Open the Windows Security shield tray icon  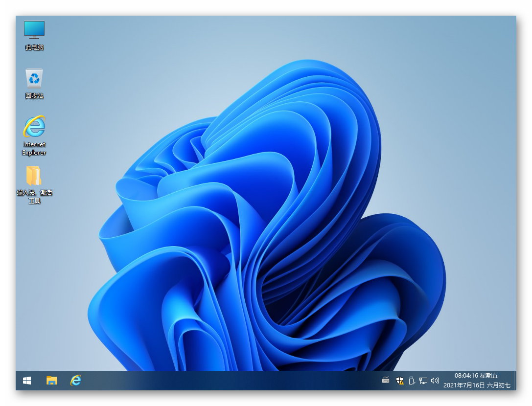400,381
